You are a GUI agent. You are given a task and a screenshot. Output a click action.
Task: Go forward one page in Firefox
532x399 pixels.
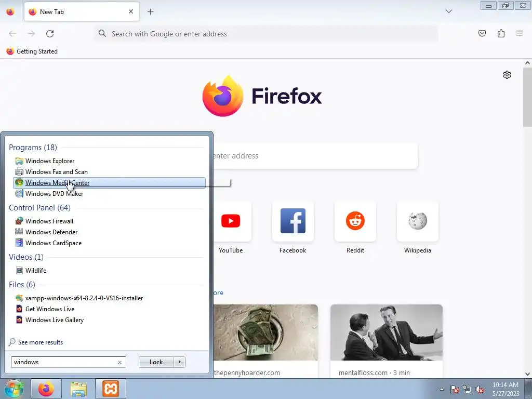click(x=31, y=34)
